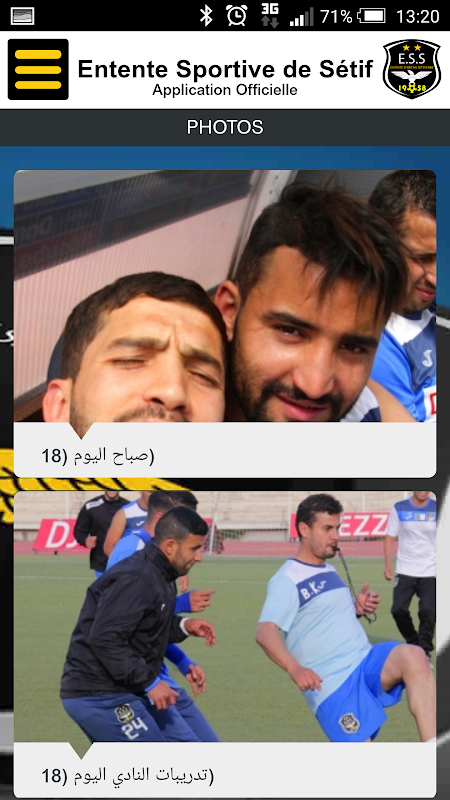Screen dimensions: 450x800
Task: Tap the alarm clock status icon
Action: pos(237,16)
